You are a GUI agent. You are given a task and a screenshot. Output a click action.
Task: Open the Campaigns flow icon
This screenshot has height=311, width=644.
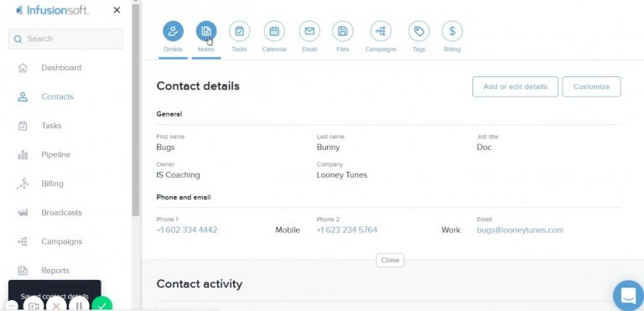tap(381, 31)
